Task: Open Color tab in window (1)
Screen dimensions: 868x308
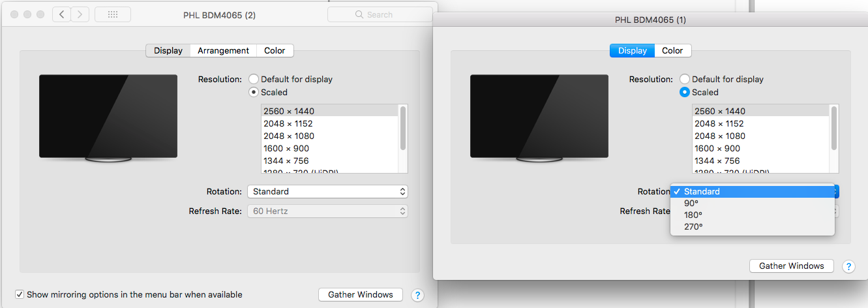Action: (672, 50)
